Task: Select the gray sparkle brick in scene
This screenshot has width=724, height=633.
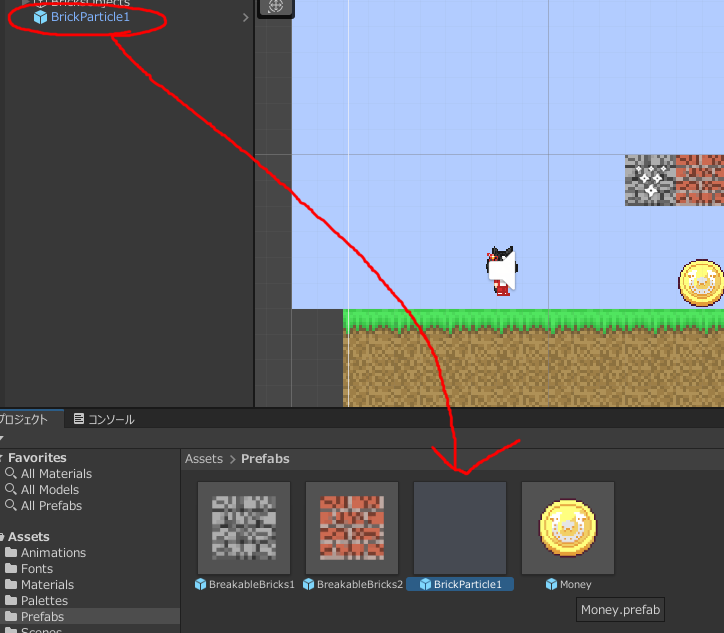Action: tap(650, 181)
